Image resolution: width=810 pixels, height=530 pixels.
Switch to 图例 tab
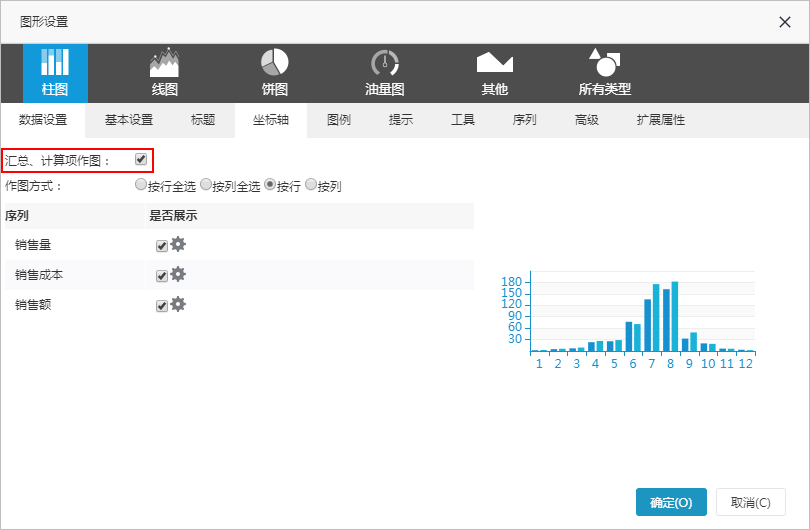click(339, 120)
